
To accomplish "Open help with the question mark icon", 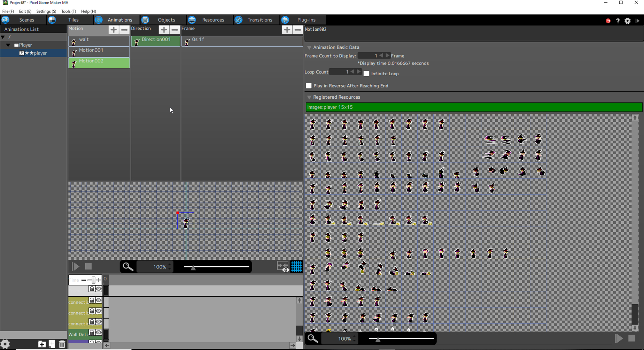I will point(618,21).
